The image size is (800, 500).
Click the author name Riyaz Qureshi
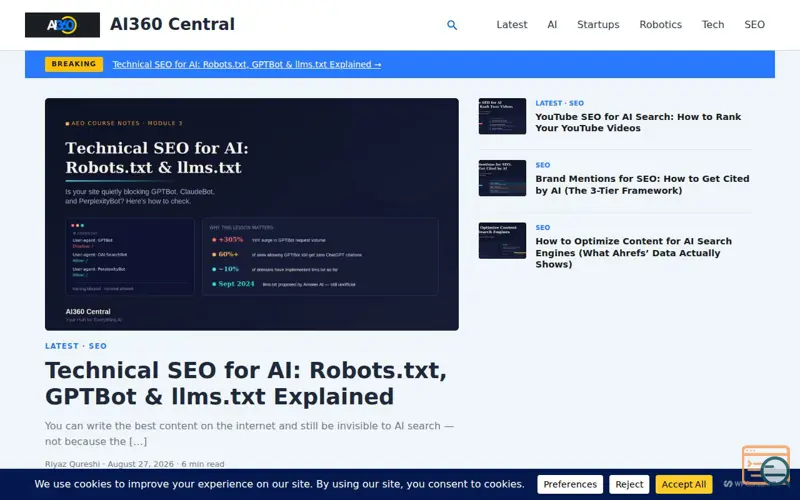point(72,464)
